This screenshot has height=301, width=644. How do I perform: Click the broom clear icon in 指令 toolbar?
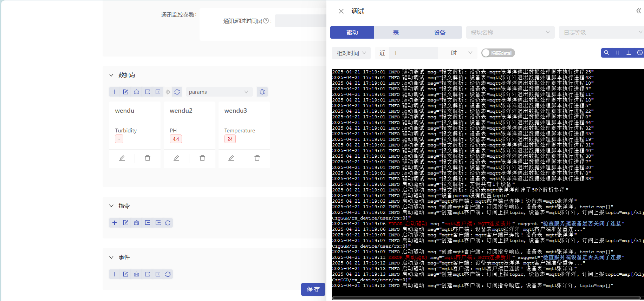(137, 223)
